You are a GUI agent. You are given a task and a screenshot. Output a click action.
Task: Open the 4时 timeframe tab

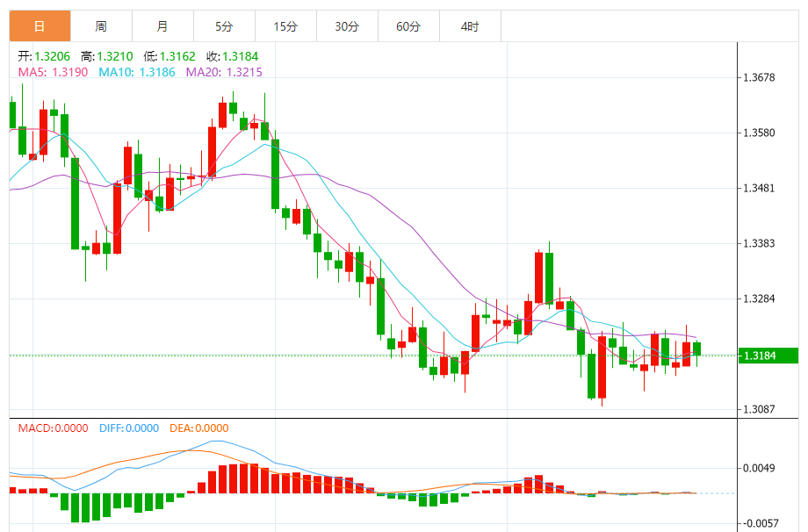point(470,26)
